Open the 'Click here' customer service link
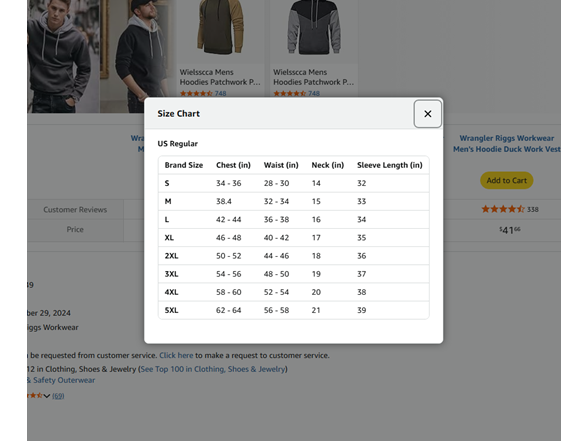 coord(176,355)
